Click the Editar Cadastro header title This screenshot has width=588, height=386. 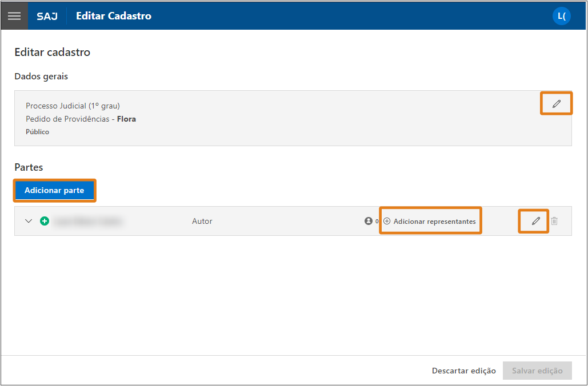[x=114, y=16]
